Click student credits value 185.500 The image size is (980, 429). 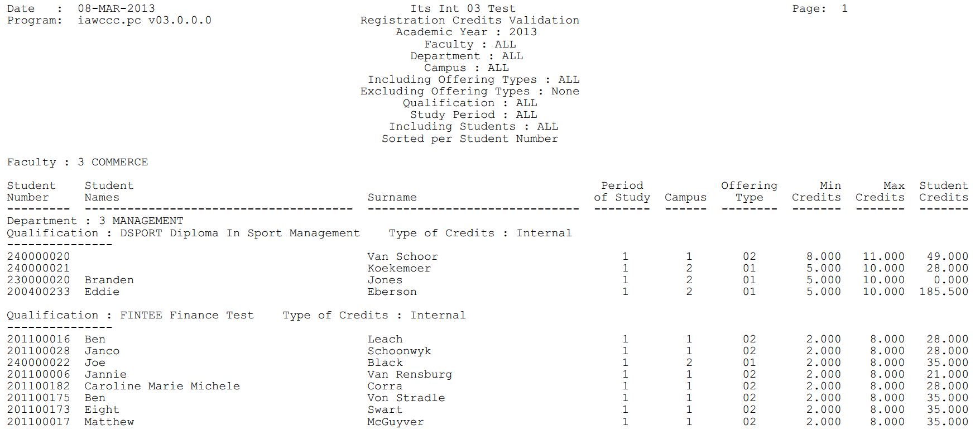coord(943,292)
